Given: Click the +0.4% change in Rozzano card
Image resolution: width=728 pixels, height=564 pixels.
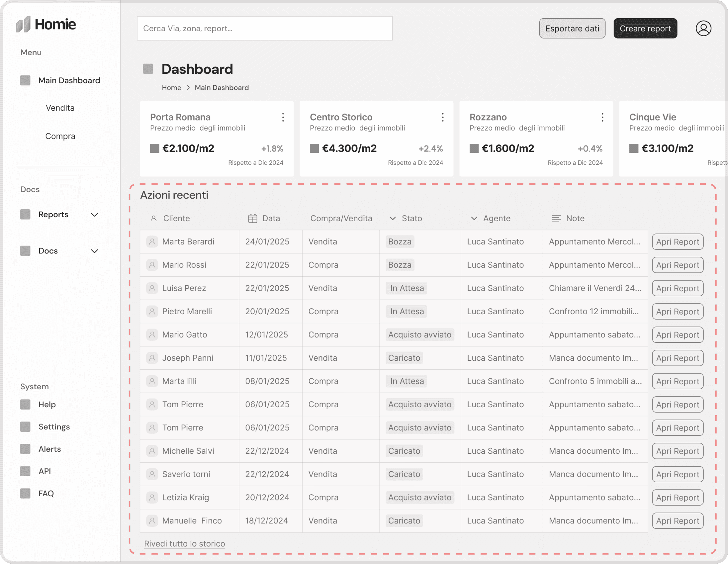Looking at the screenshot, I should (x=590, y=149).
